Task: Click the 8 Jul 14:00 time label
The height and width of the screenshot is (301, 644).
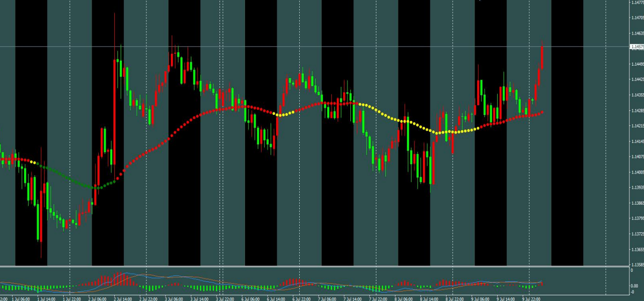Action: tap(430, 298)
